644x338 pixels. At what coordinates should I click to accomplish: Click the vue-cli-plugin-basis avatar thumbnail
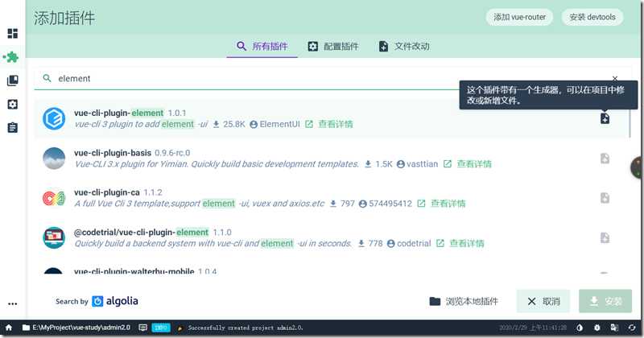(x=54, y=158)
